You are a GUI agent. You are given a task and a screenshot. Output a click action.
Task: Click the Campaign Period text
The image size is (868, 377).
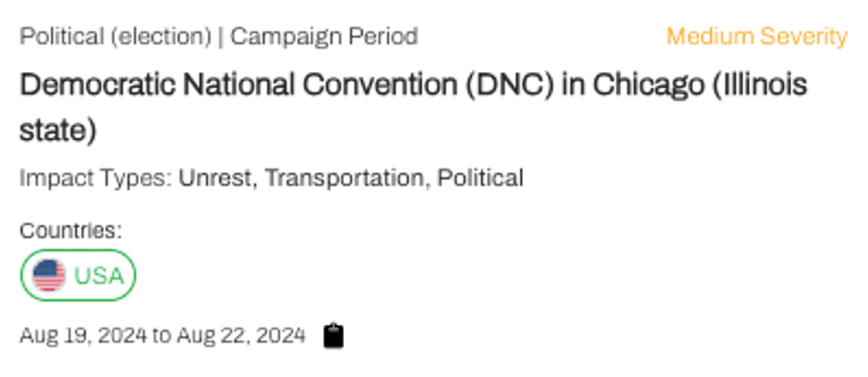[x=325, y=36]
